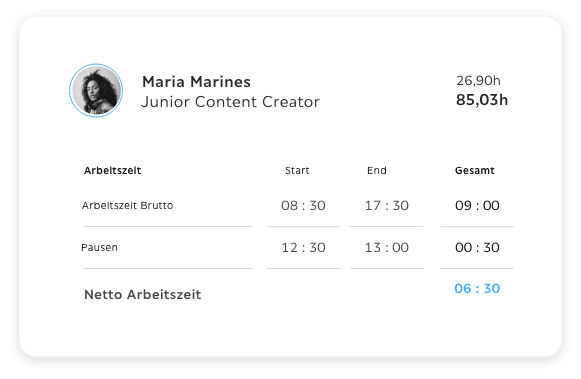Screen dimensions: 581x379
Task: Click the Netto Arbeitszeit label
Action: pos(143,295)
